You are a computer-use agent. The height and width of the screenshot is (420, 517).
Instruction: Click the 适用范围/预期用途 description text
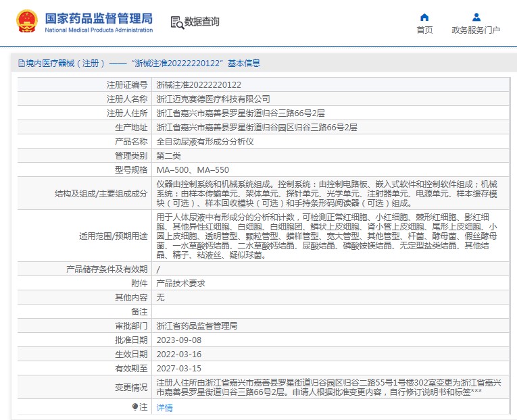[x=326, y=236]
